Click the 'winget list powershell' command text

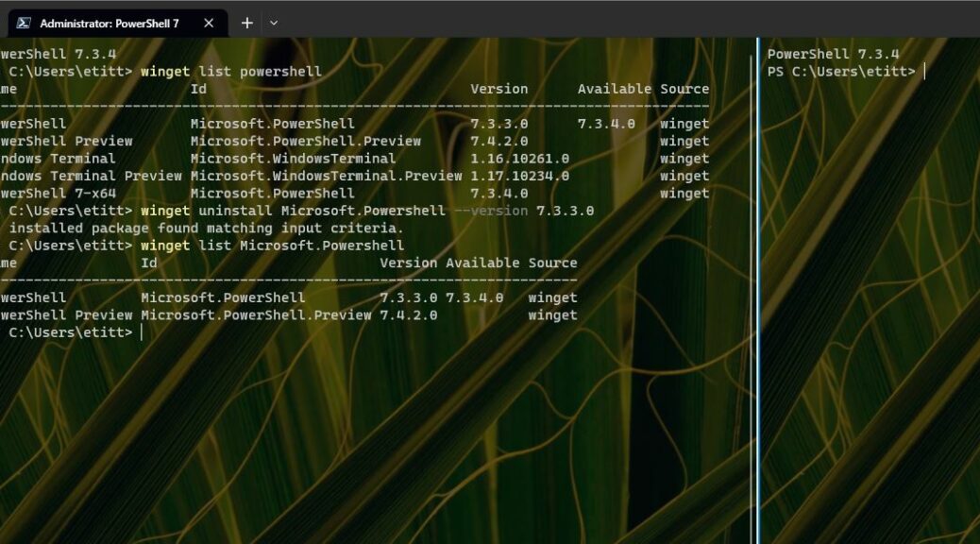[x=231, y=72]
